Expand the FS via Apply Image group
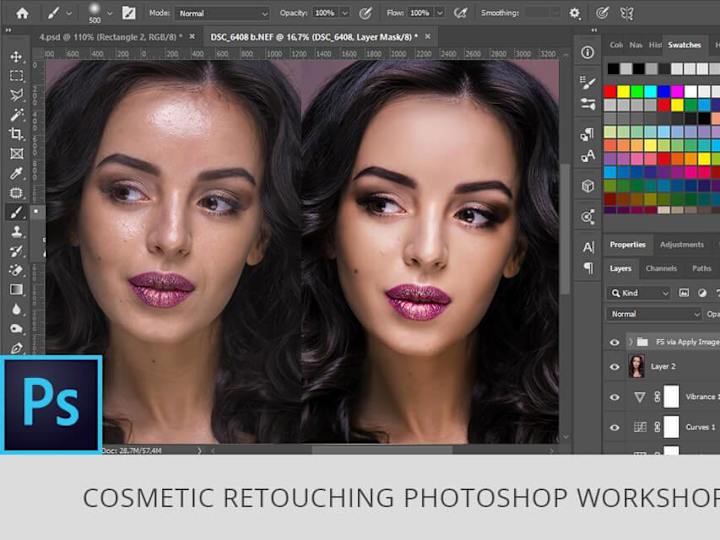Viewport: 720px width, 540px height. [630, 342]
